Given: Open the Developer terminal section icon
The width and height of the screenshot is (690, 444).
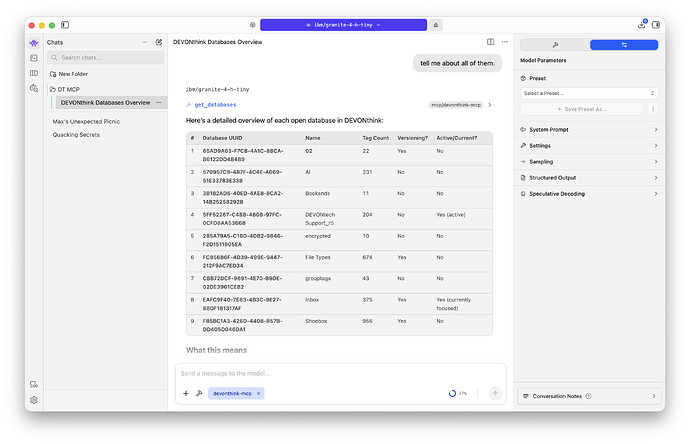Looking at the screenshot, I should coord(34,58).
